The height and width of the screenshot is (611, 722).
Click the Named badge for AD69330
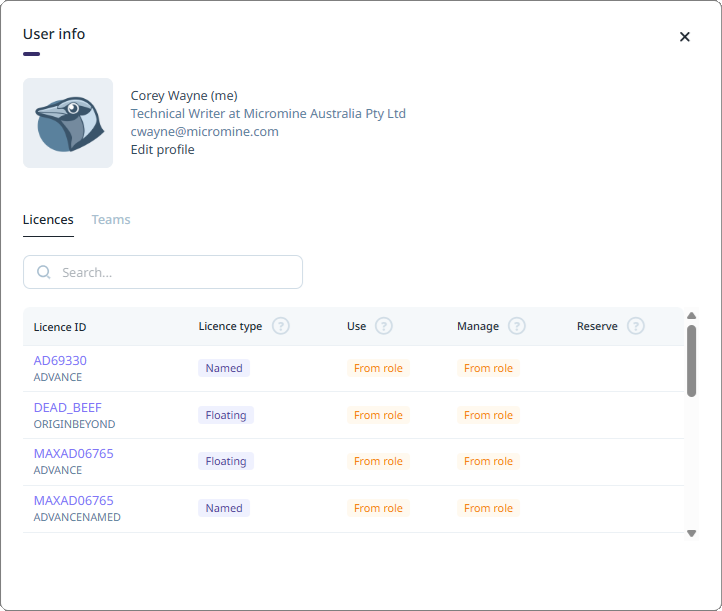(x=224, y=368)
